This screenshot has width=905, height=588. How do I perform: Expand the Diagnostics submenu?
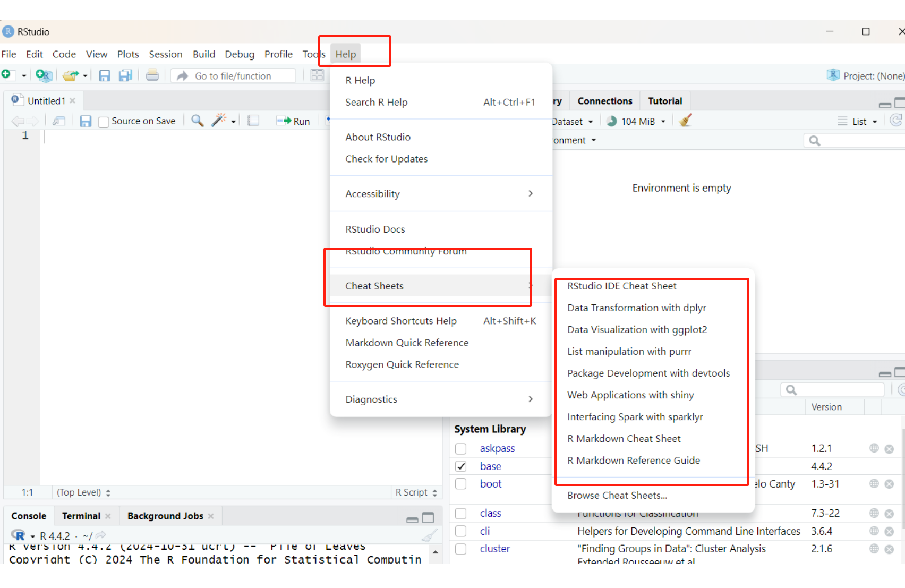tap(441, 399)
